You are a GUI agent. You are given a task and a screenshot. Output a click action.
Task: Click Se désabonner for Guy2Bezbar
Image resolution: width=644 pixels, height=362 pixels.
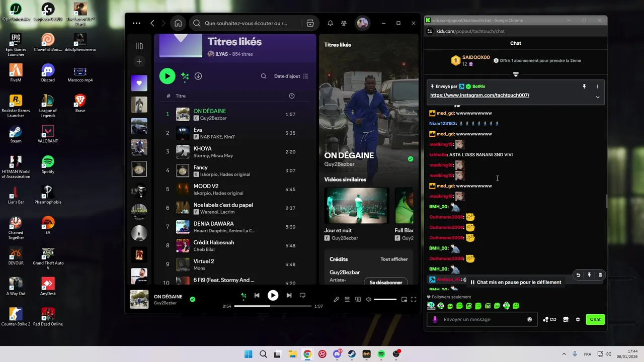[x=386, y=283]
